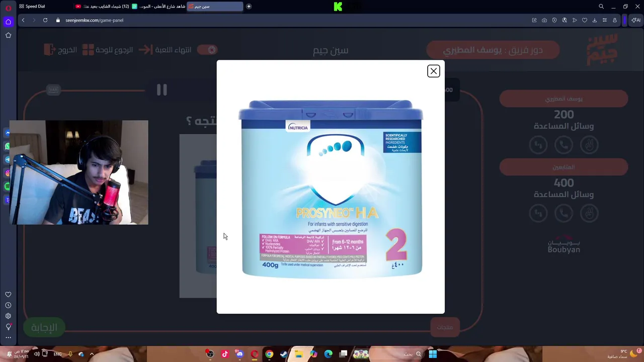Open history clock in Opera sidebar

[8, 305]
